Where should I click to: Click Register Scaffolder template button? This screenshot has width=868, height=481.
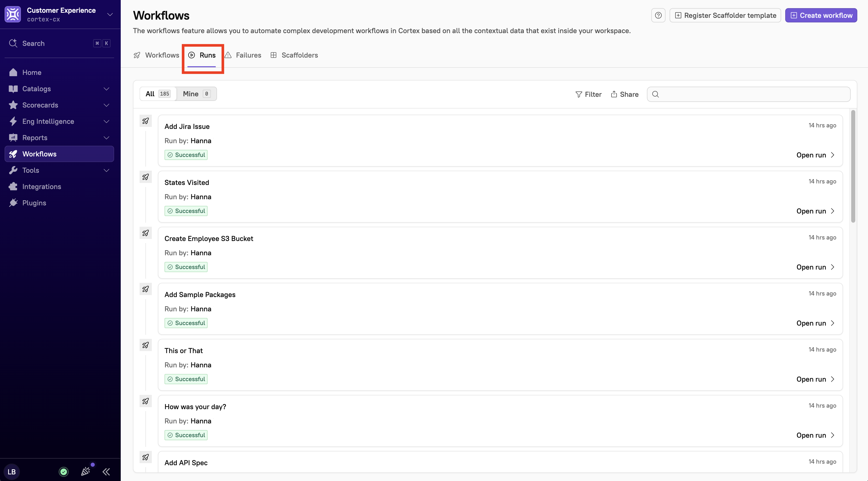click(725, 15)
